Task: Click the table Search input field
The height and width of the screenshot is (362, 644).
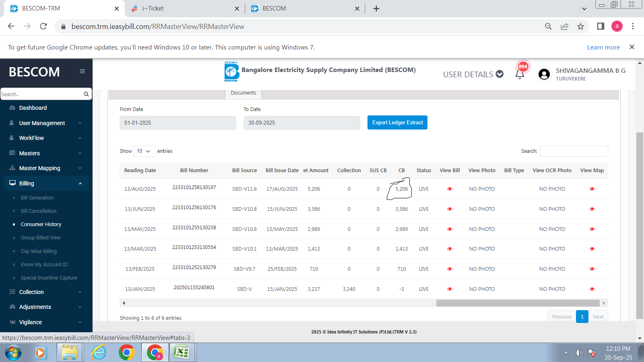Action: pyautogui.click(x=574, y=151)
